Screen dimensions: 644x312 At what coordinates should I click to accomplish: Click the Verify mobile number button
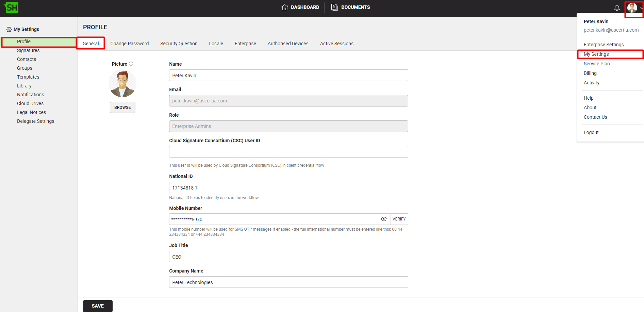pos(399,219)
